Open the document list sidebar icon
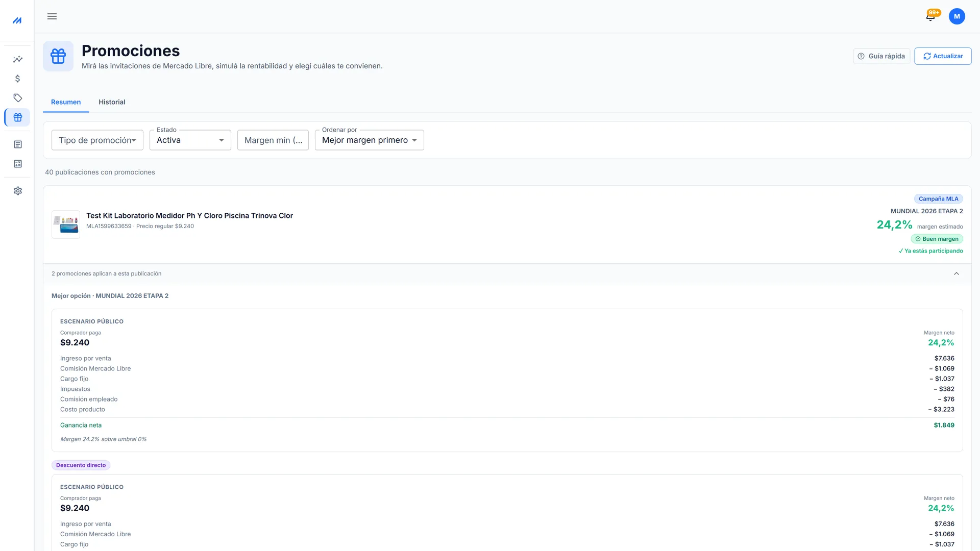 18,144
